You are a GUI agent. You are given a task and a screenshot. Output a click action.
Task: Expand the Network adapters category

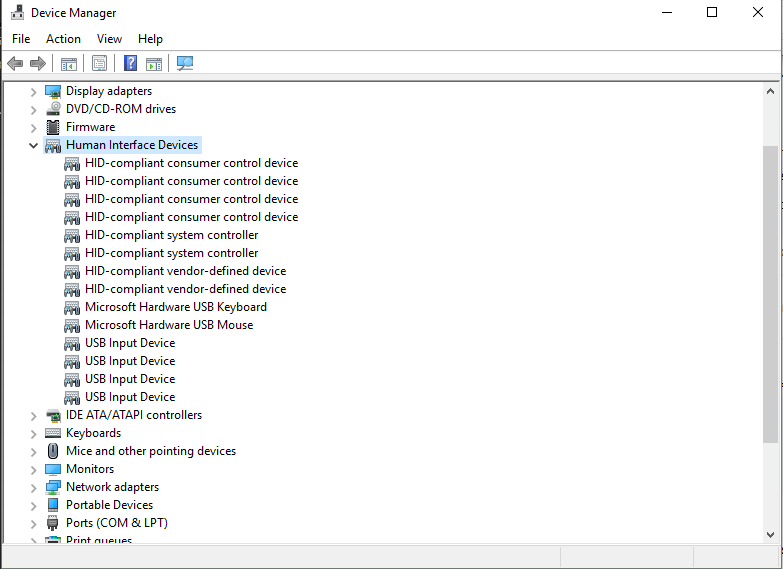(x=34, y=487)
